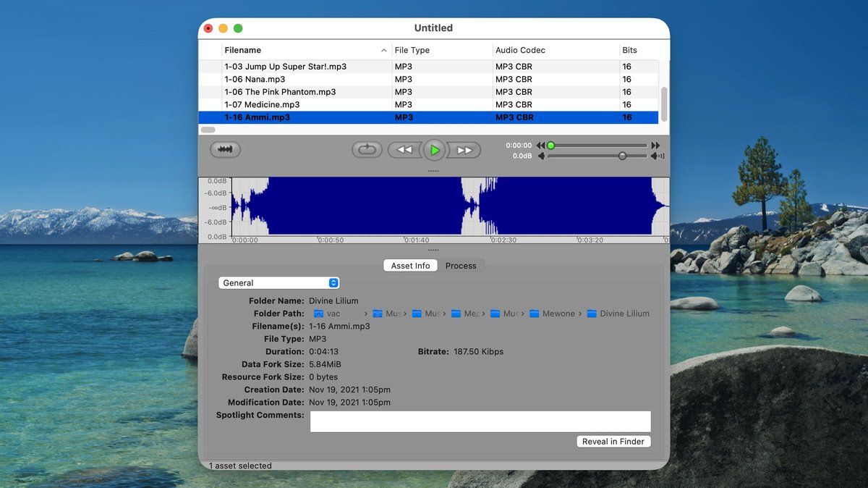Select the Asset Info tab
The image size is (868, 488).
410,266
